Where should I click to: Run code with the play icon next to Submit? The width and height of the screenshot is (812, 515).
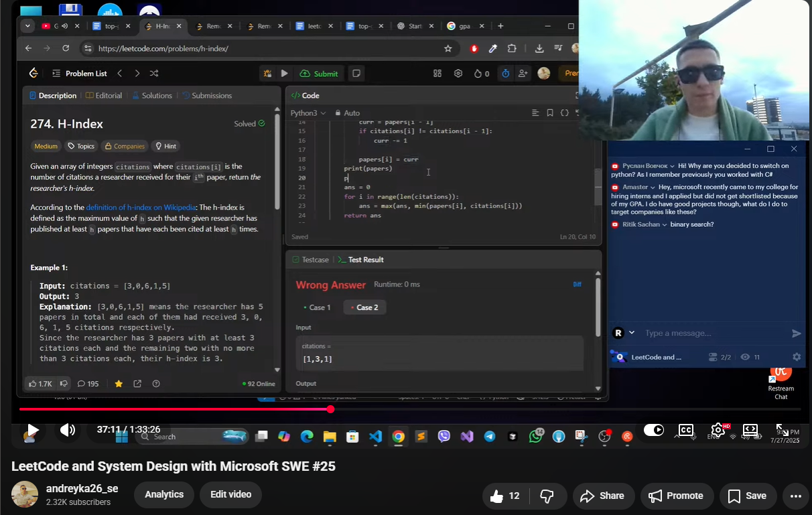[284, 74]
